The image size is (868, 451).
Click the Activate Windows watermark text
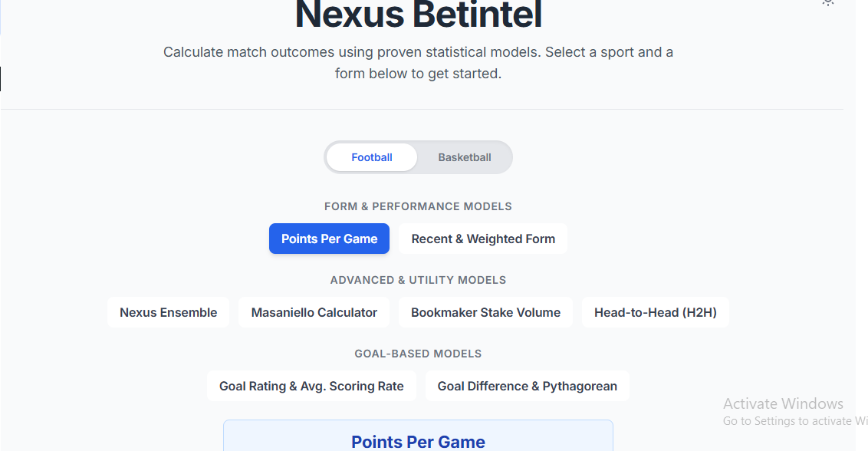783,403
